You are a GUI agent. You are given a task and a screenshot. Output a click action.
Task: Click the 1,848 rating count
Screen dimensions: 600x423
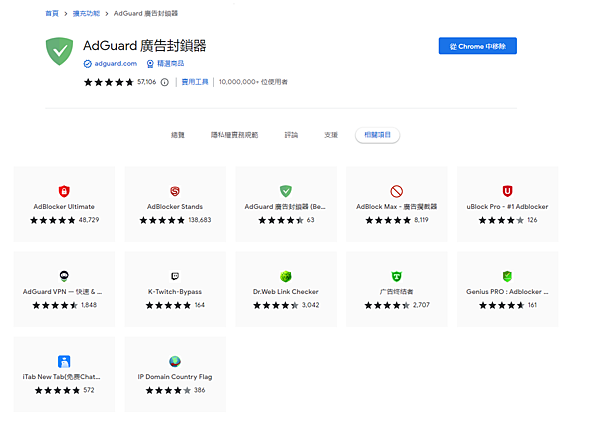click(89, 305)
